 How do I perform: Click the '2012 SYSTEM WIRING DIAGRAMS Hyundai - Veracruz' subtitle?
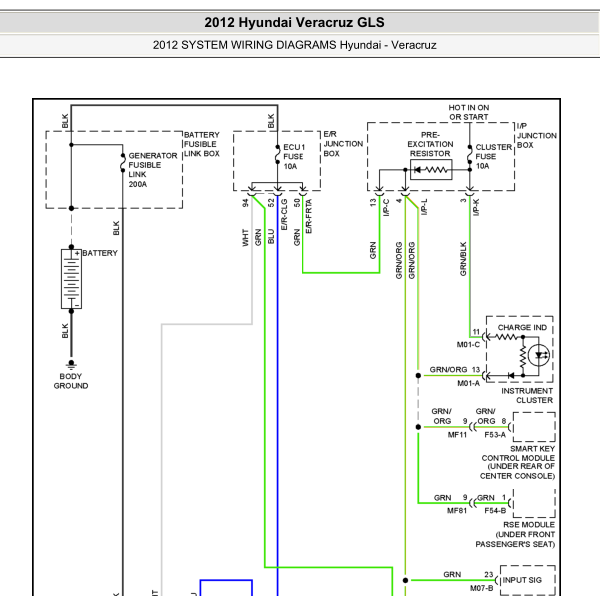click(x=294, y=45)
